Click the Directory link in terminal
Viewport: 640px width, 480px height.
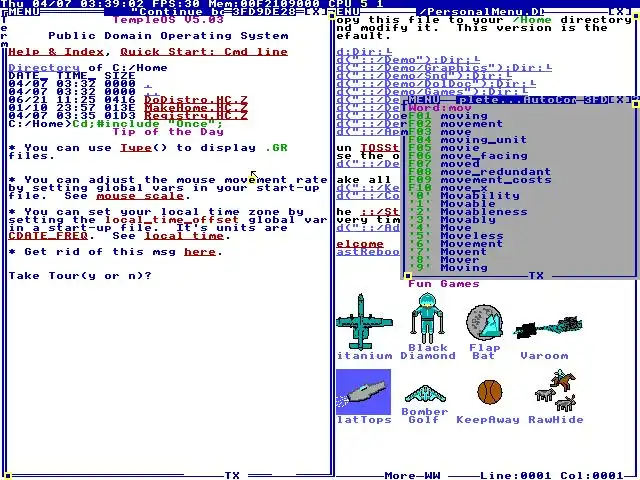click(x=44, y=68)
